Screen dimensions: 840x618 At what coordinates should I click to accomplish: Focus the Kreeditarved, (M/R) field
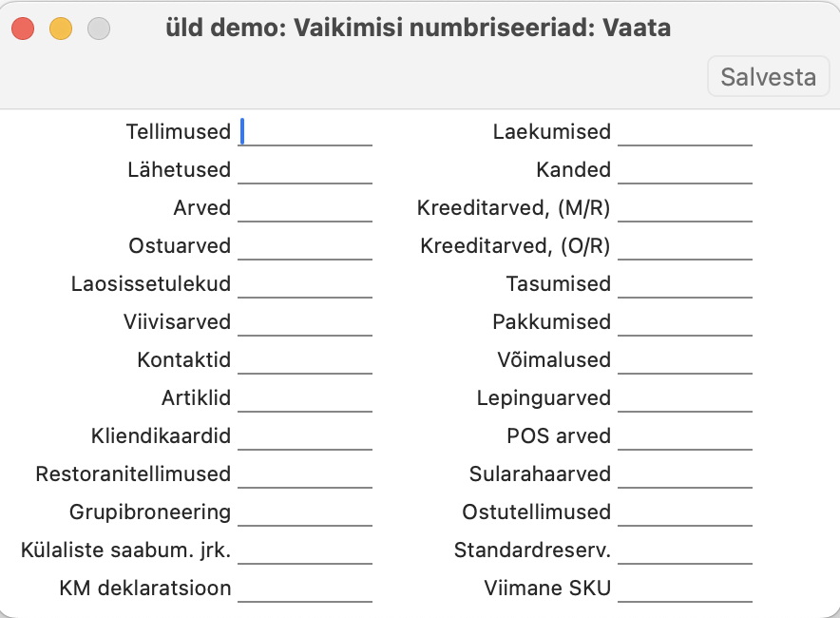pos(684,208)
